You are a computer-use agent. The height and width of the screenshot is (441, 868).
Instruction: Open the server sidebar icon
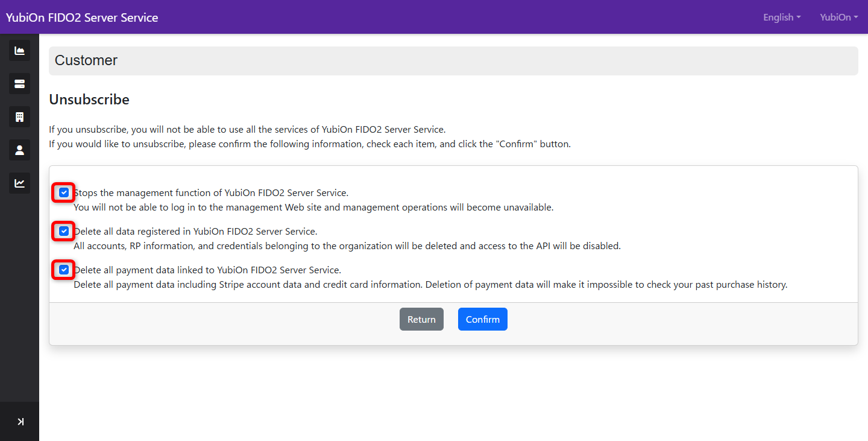click(19, 84)
